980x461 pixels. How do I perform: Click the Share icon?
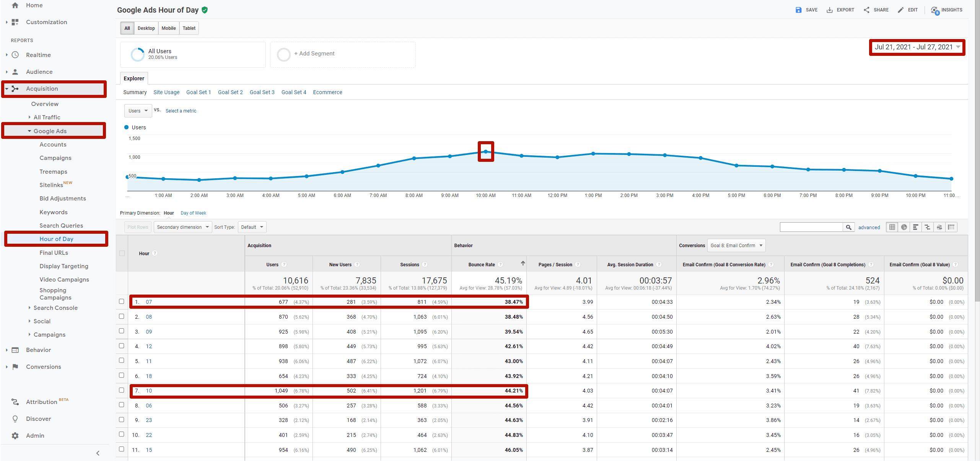point(866,10)
